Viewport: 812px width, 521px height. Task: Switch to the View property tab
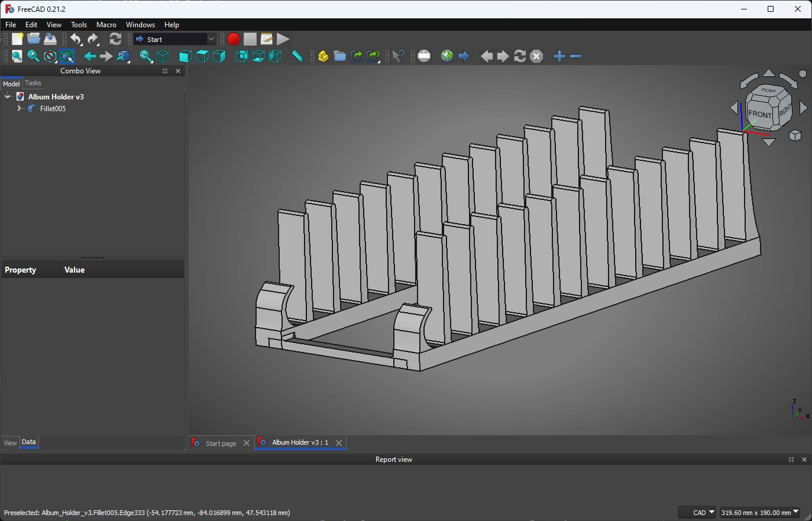pyautogui.click(x=10, y=442)
